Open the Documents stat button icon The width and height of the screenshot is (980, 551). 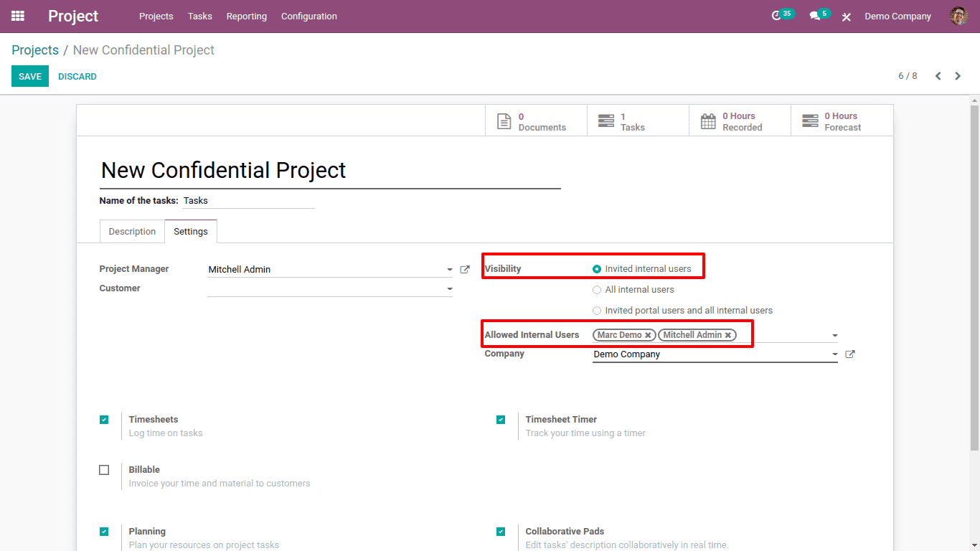click(x=504, y=121)
